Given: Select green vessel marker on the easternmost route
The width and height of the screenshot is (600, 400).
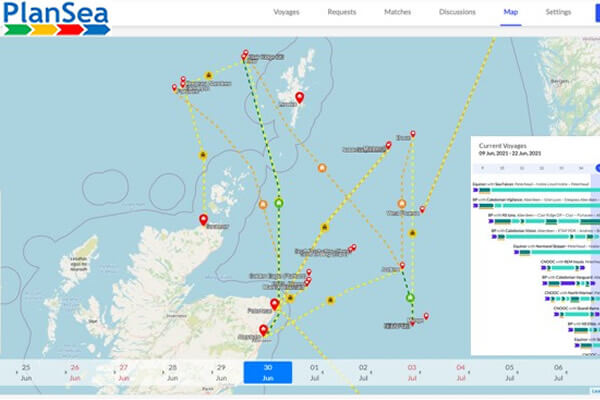Looking at the screenshot, I should pos(410,298).
